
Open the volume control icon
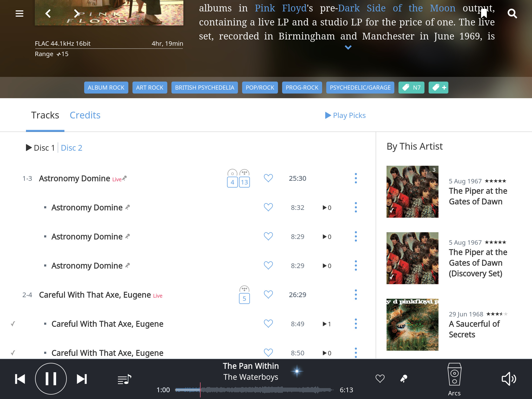pos(509,378)
